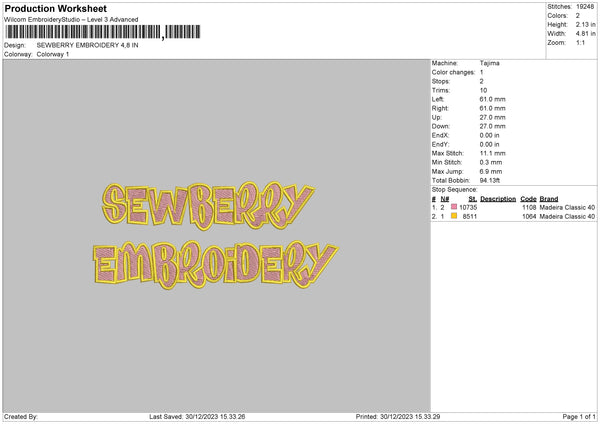Click the yellow thread color swatch

454,216
